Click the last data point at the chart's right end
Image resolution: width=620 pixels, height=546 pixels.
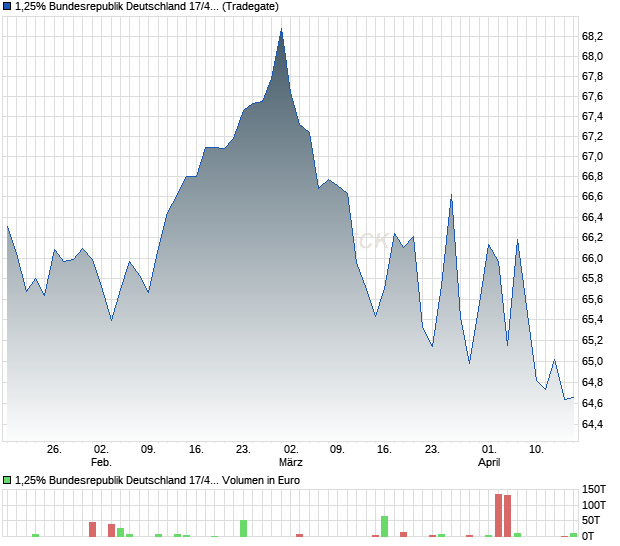coord(573,398)
